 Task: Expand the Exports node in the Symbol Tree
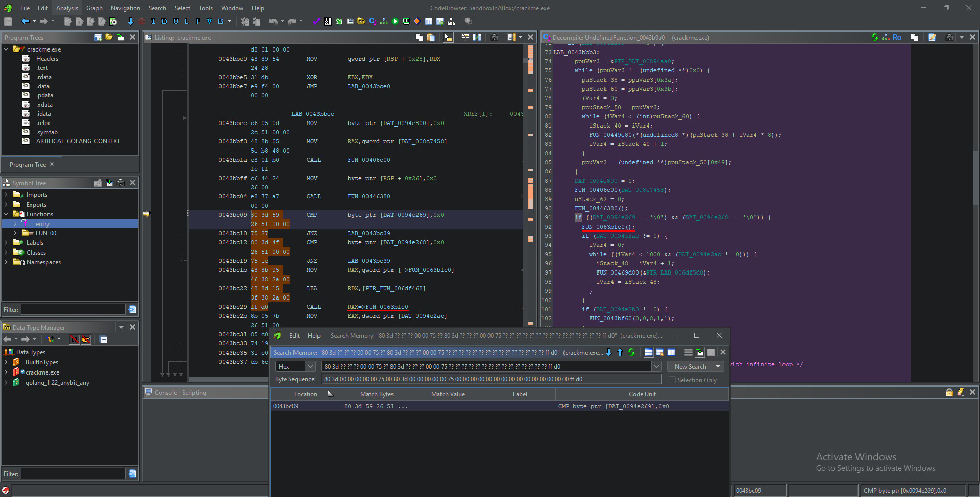tap(6, 204)
